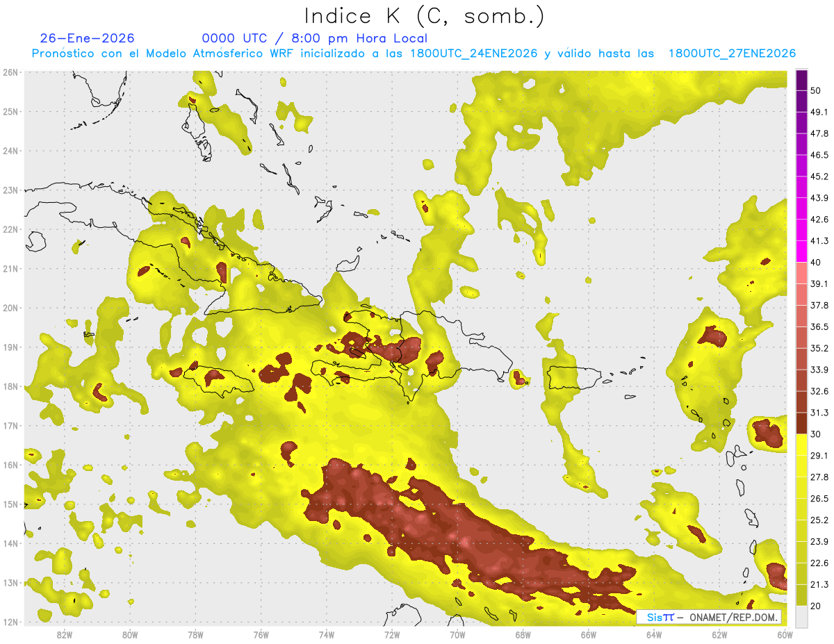Viewport: 834px width, 644px height.
Task: Click the magenta band between 40 and 41.3
Action: click(801, 251)
